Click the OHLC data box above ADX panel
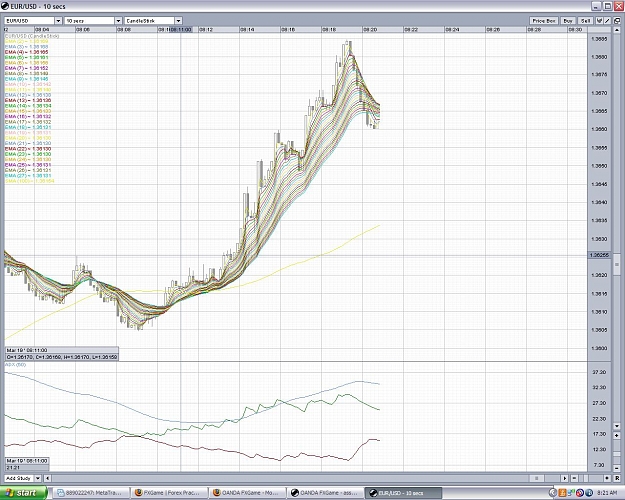Image resolution: width=625 pixels, height=500 pixels. coord(62,354)
